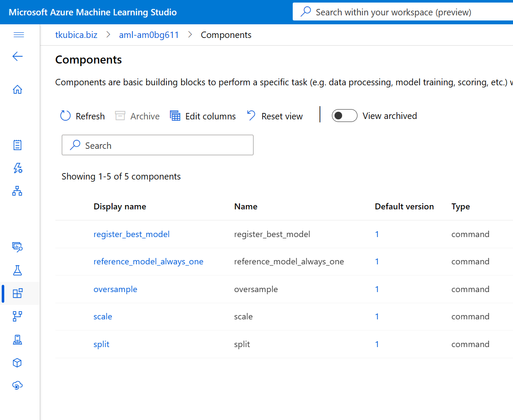Navigate to aml-am0bg611 workspace breadcrumb
The height and width of the screenshot is (420, 513).
click(149, 35)
